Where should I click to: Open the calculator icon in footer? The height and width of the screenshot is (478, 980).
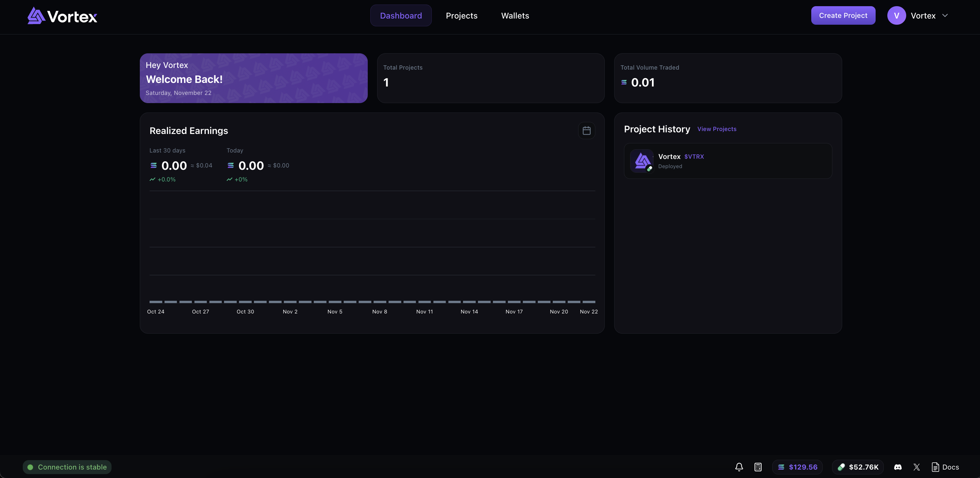tap(758, 467)
